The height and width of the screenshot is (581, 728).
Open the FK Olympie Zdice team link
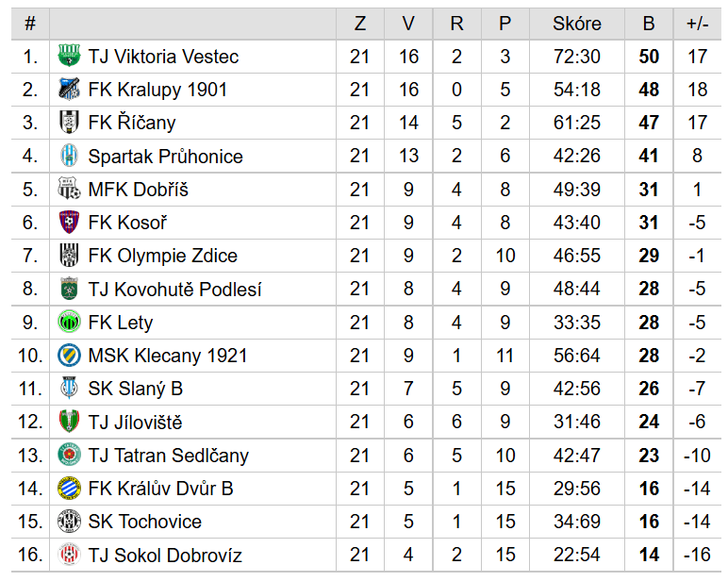(162, 256)
